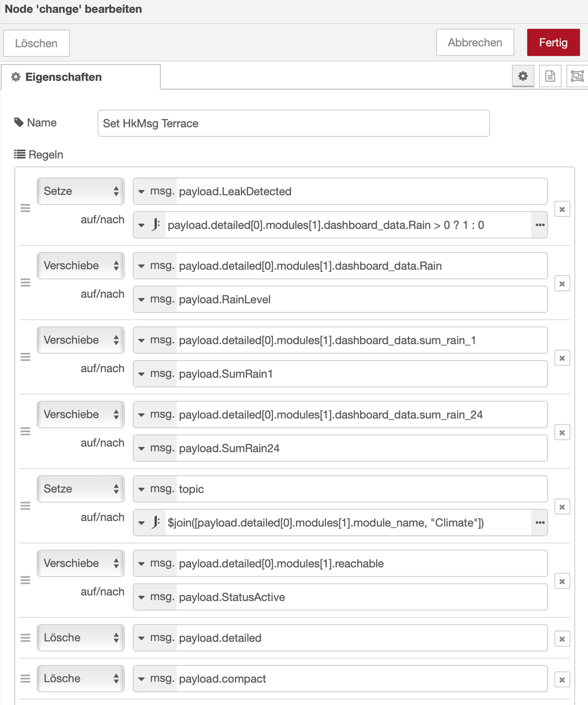The width and height of the screenshot is (588, 705).
Task: Click the drag handle of the payload.detailed delete rule
Action: tap(26, 638)
